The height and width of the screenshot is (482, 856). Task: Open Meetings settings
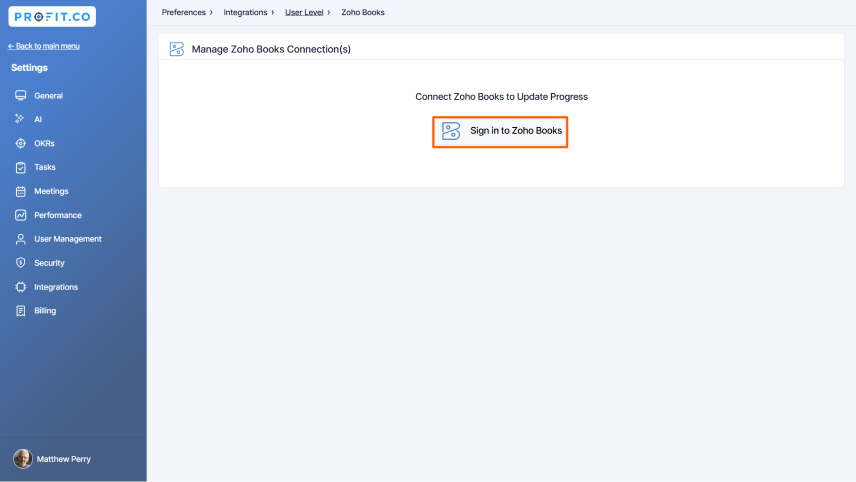[x=51, y=191]
